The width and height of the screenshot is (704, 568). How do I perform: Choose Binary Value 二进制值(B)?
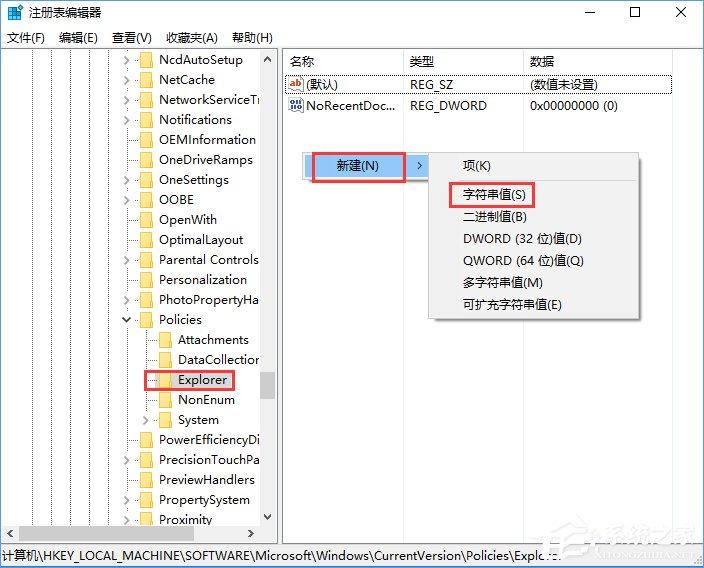[495, 217]
